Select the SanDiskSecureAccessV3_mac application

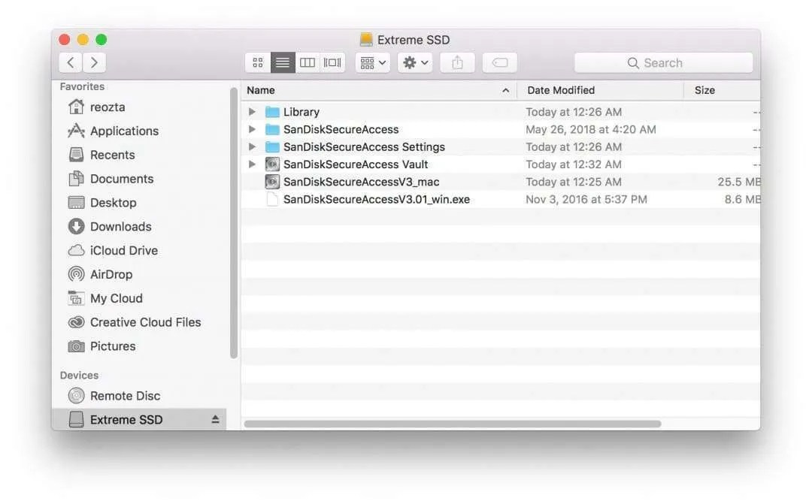click(501, 182)
